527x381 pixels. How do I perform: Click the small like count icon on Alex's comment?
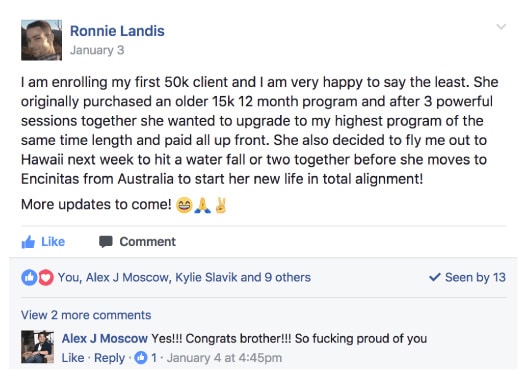(141, 357)
